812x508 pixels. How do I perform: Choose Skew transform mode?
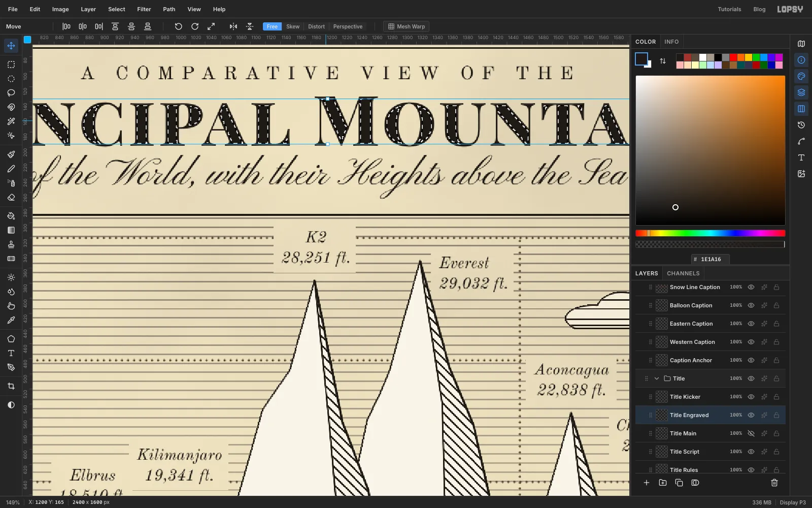(293, 26)
